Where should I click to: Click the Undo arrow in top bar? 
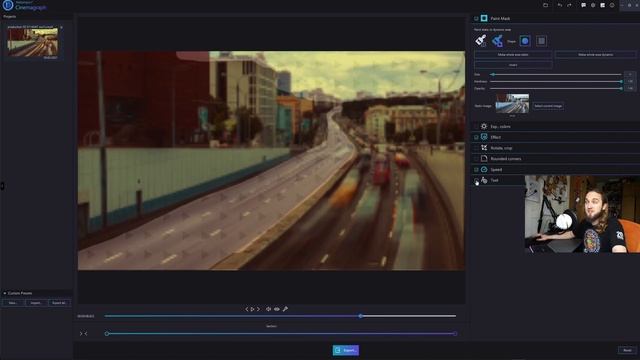[560, 5]
